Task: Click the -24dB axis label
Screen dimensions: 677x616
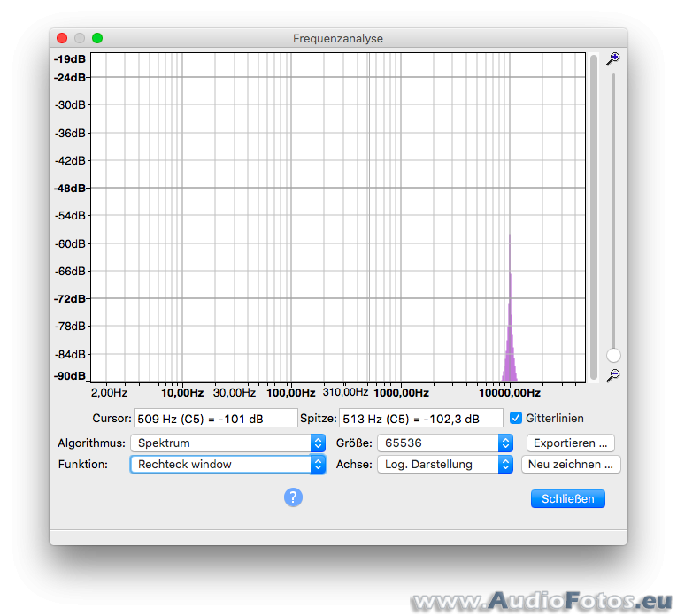Action: (x=70, y=78)
